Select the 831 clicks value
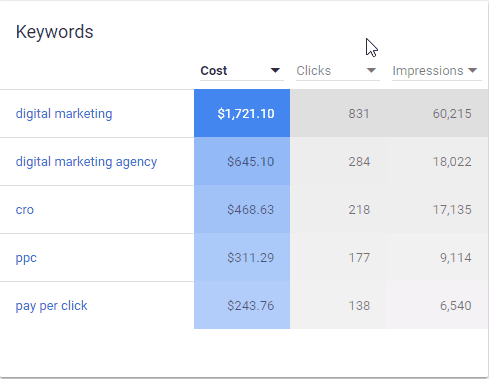This screenshot has height=379, width=489. tap(359, 114)
